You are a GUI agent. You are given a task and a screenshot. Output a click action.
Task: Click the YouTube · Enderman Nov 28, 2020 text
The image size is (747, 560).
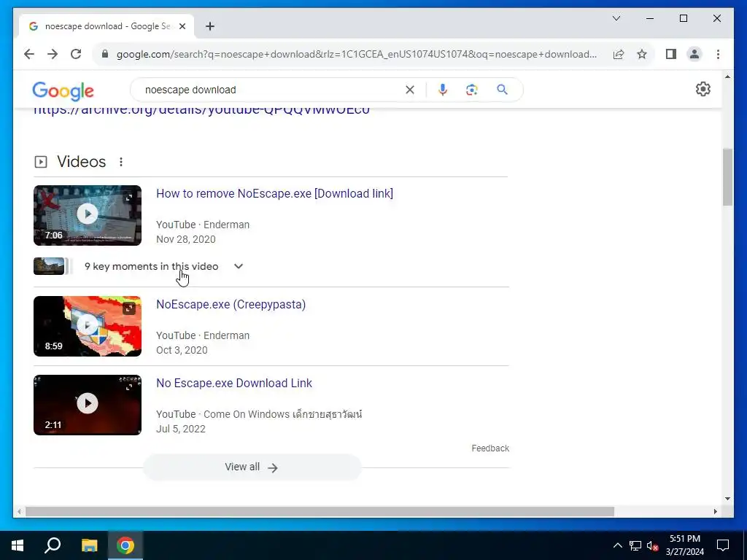point(203,232)
